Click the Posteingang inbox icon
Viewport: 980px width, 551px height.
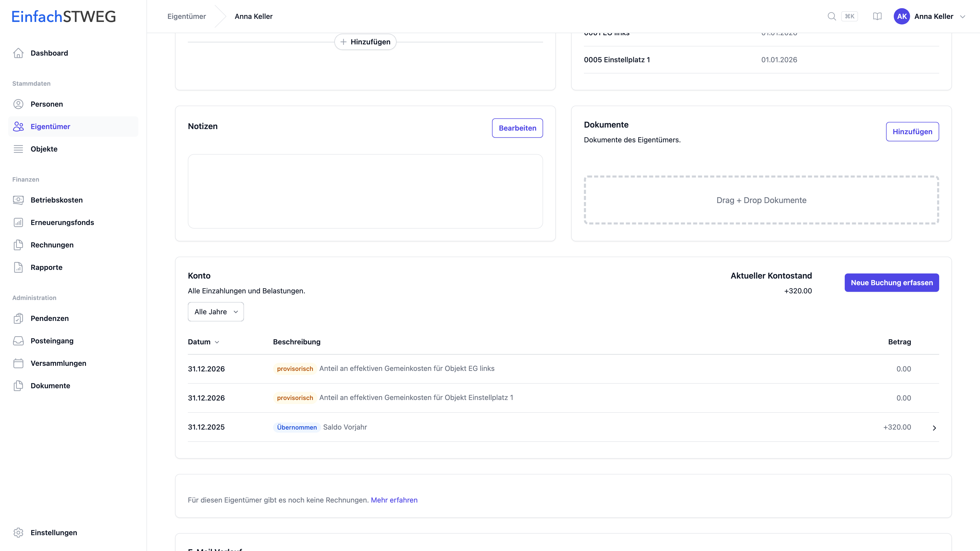point(18,341)
